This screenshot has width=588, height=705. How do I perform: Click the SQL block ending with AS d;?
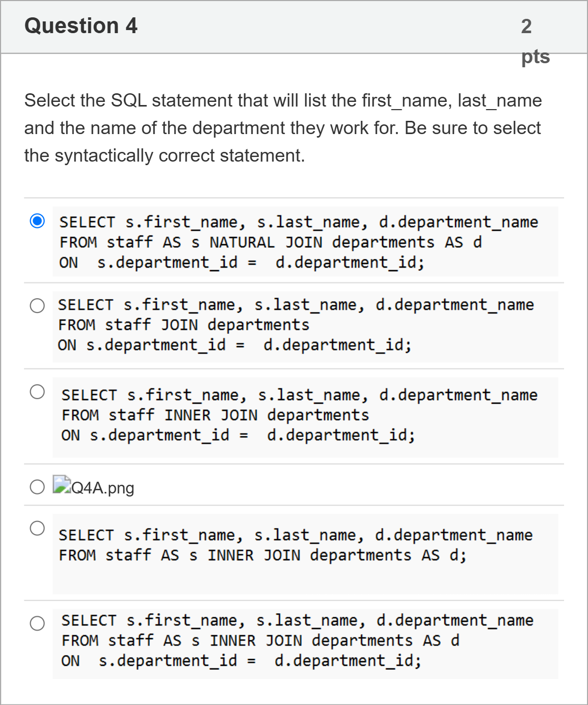(x=305, y=554)
